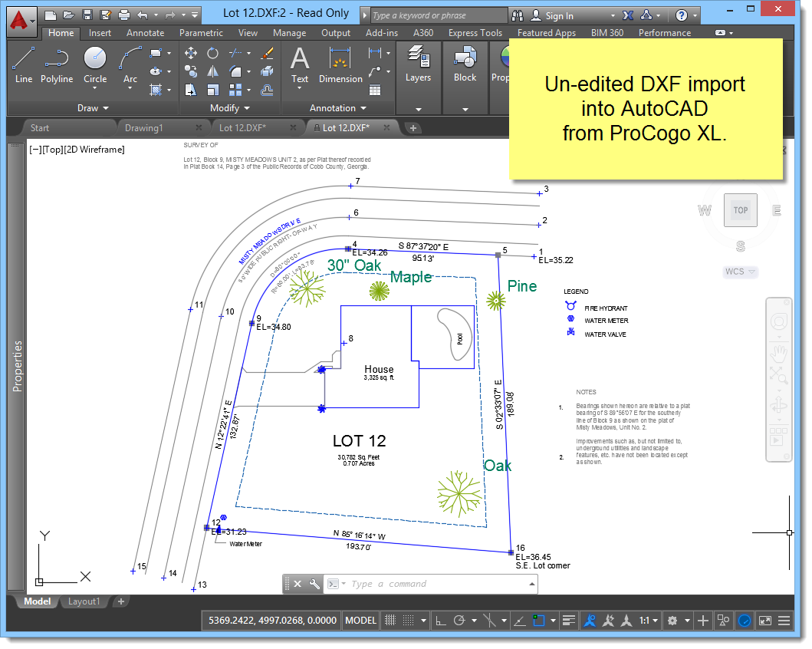Open the Layers panel button
This screenshot has width=812, height=649.
(x=418, y=63)
